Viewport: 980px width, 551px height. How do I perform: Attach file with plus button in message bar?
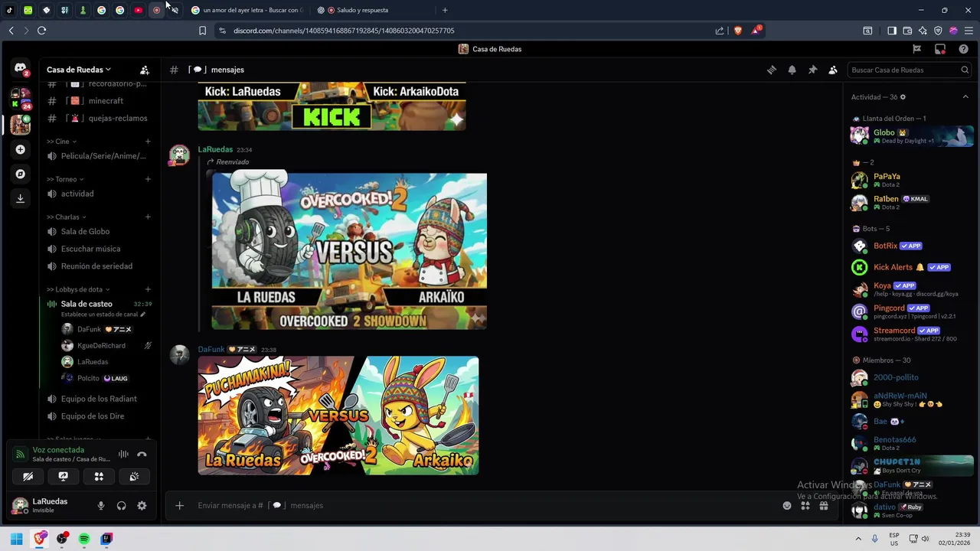(180, 506)
